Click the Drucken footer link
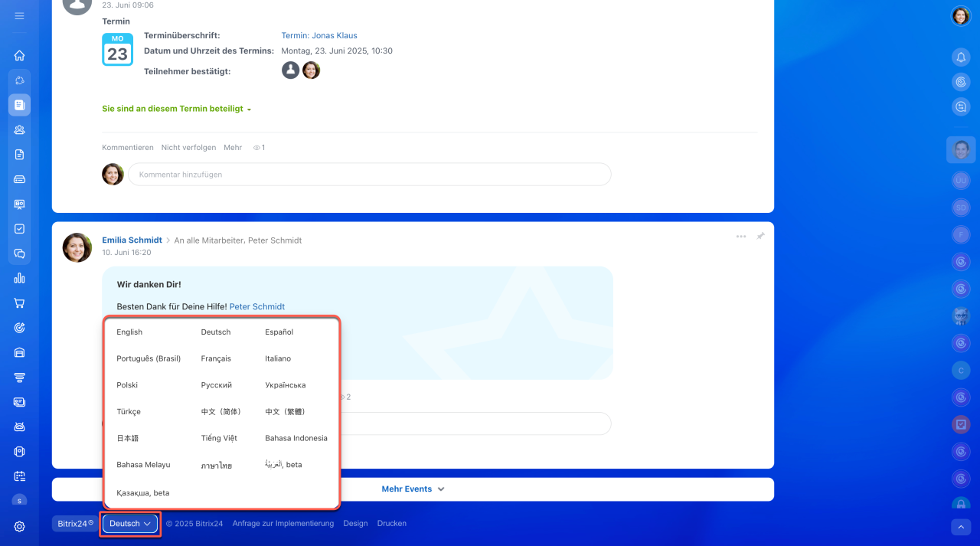980x546 pixels. tap(392, 524)
